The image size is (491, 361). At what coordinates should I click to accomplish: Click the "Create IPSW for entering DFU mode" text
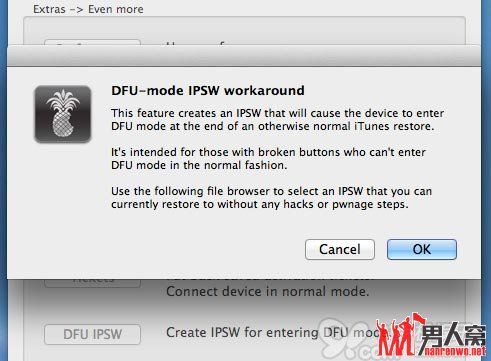278,332
